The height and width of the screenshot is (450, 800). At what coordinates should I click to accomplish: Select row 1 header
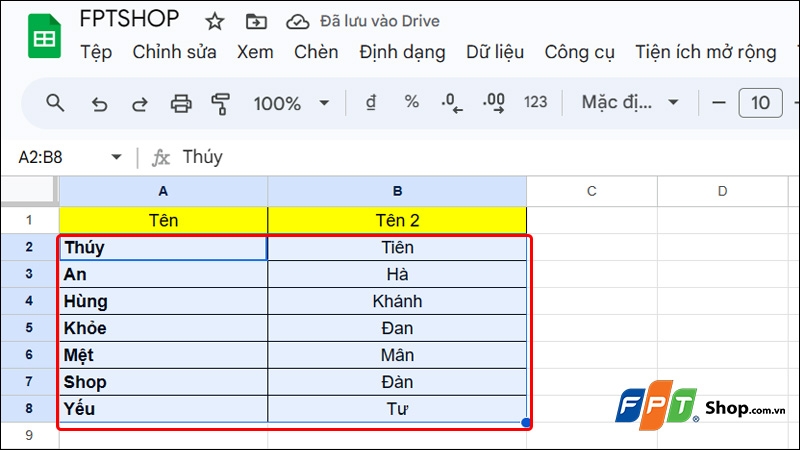click(29, 220)
